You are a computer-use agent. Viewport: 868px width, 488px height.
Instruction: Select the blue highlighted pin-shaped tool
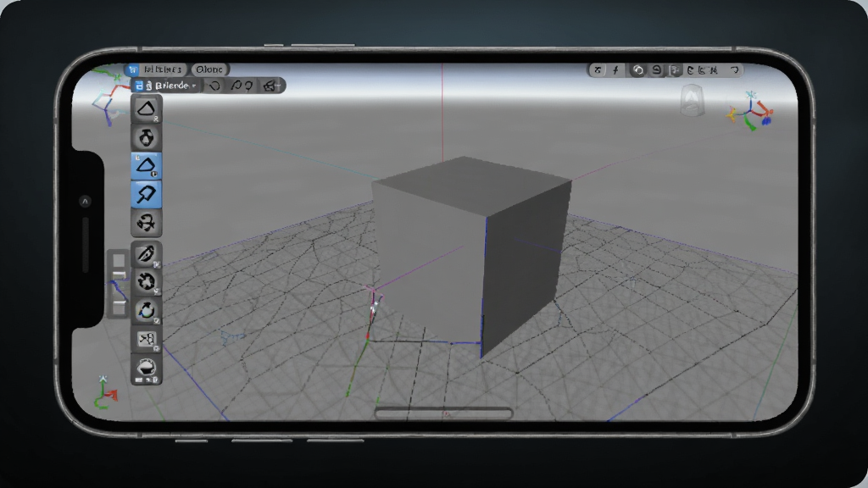point(146,194)
